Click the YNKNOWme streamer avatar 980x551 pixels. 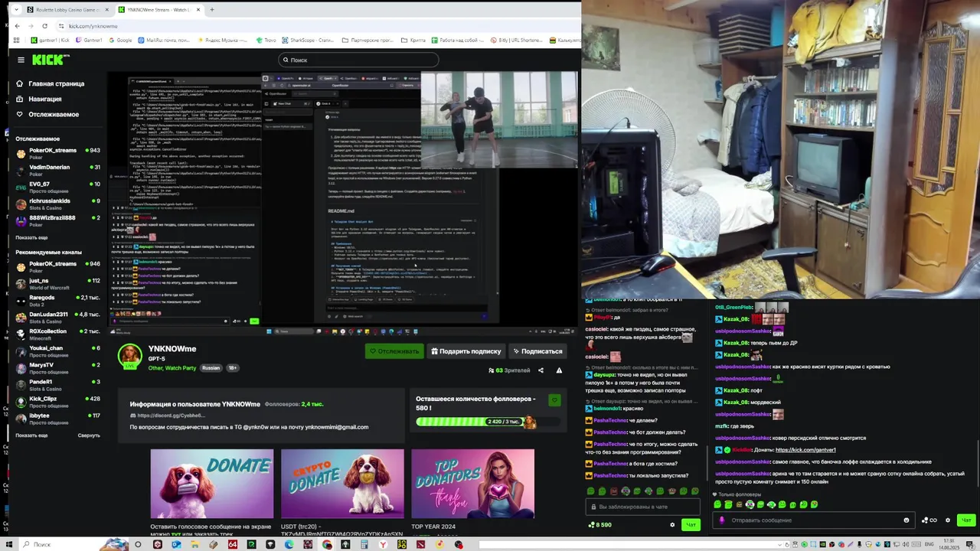coord(129,355)
